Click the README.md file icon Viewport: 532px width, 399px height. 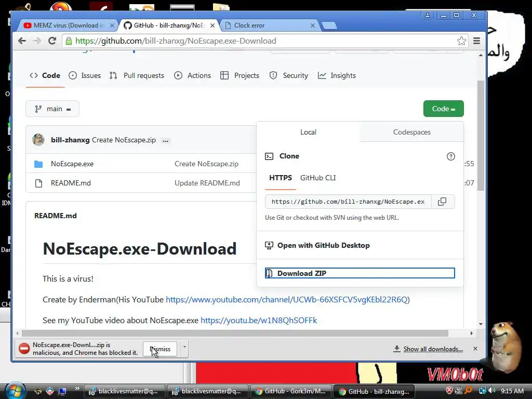tap(38, 183)
